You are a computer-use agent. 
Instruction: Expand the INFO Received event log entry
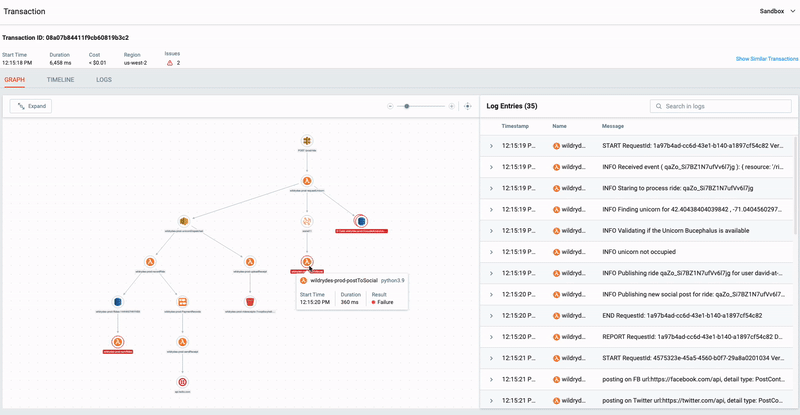pyautogui.click(x=491, y=167)
